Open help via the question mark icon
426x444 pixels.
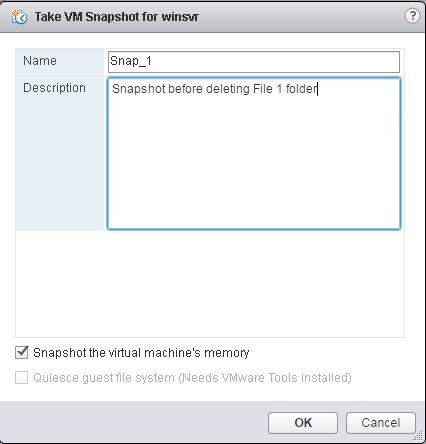412,16
